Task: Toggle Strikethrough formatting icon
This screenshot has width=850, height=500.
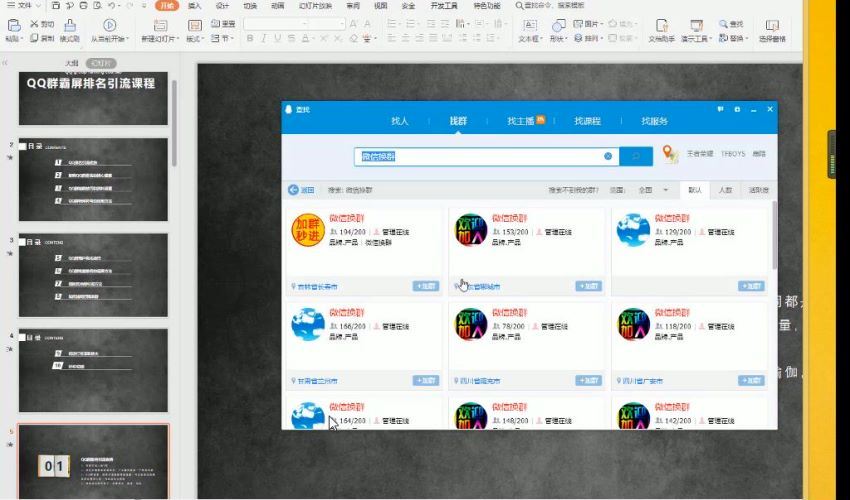Action: click(292, 39)
